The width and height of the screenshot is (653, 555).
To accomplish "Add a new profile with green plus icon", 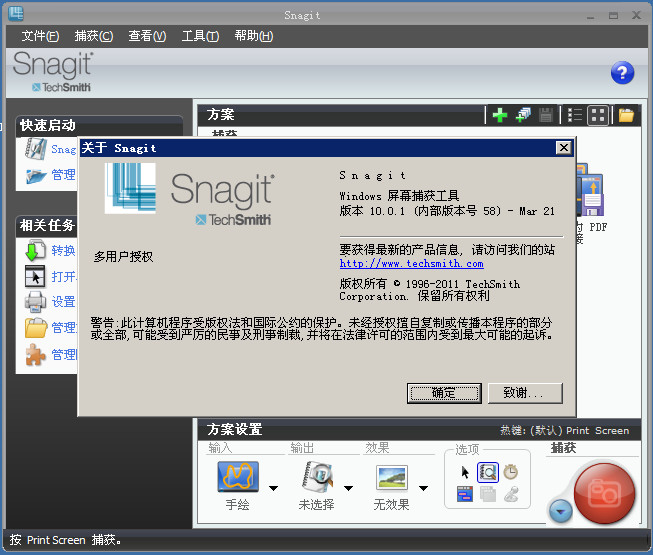I will [x=500, y=114].
